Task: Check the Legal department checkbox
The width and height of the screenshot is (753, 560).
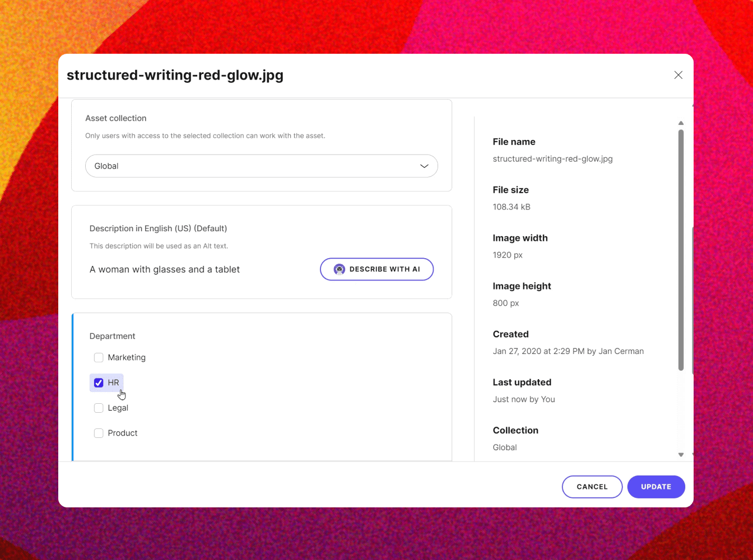Action: [x=99, y=408]
